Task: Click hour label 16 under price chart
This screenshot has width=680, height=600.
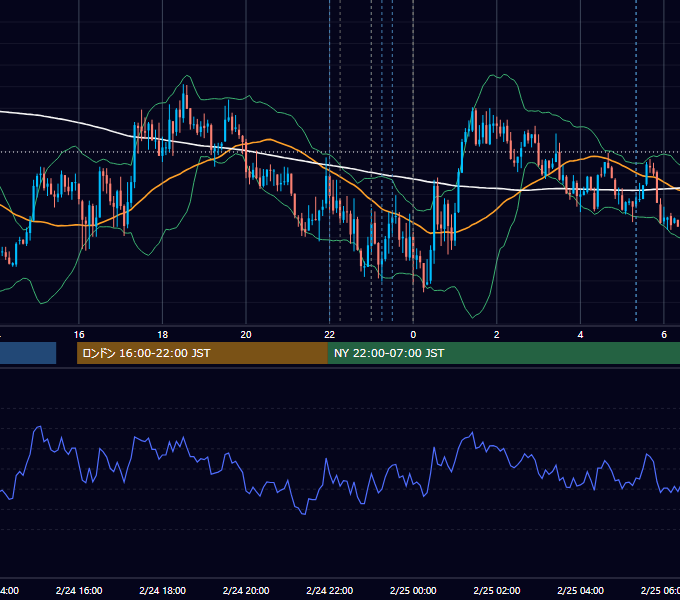Action: click(x=79, y=334)
